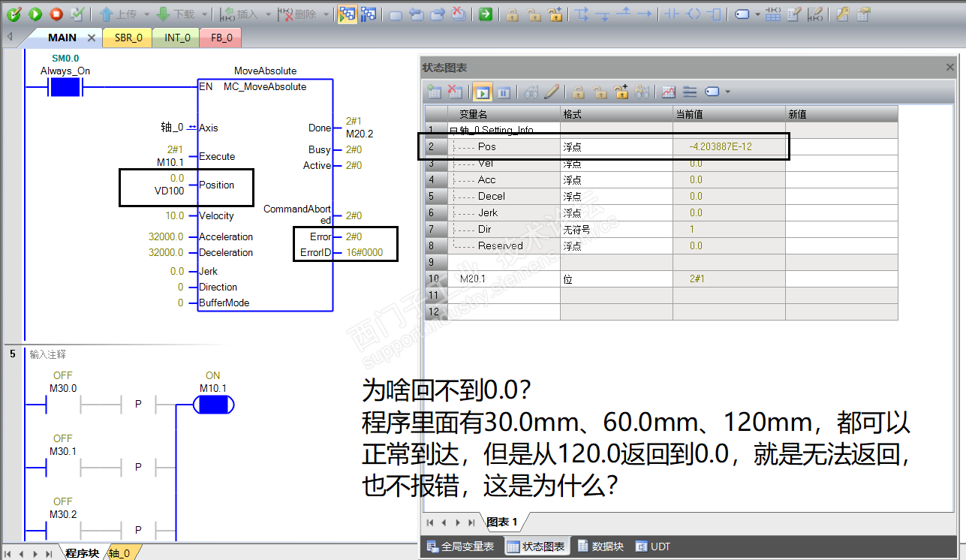This screenshot has height=560, width=966.
Task: Click the force lock icon in status chart
Action: pyautogui.click(x=579, y=92)
